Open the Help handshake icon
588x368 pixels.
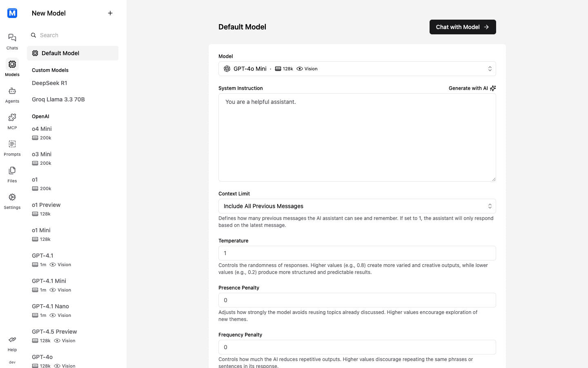[12, 339]
